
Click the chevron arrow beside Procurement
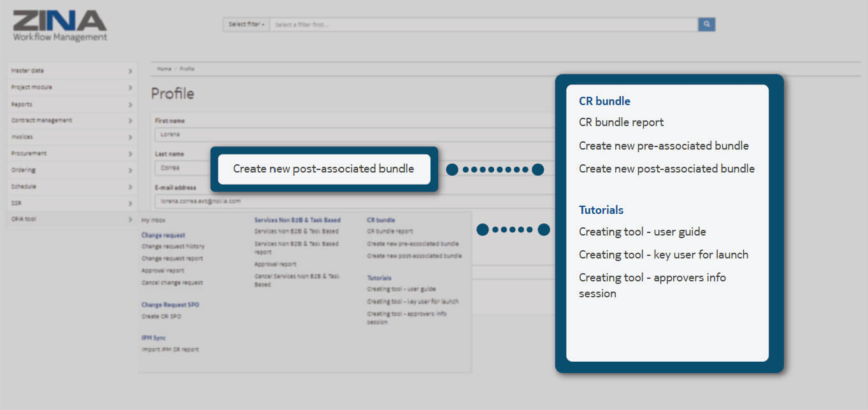(x=130, y=153)
